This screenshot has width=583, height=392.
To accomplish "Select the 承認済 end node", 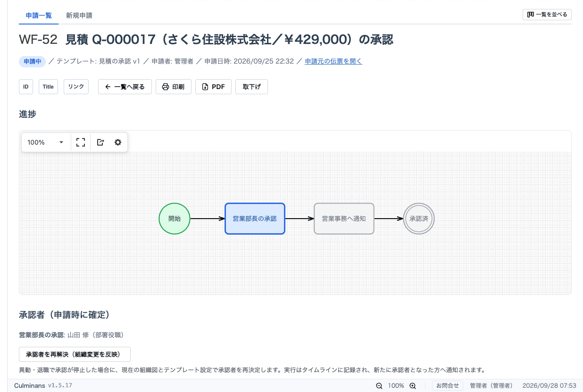I will (x=419, y=219).
